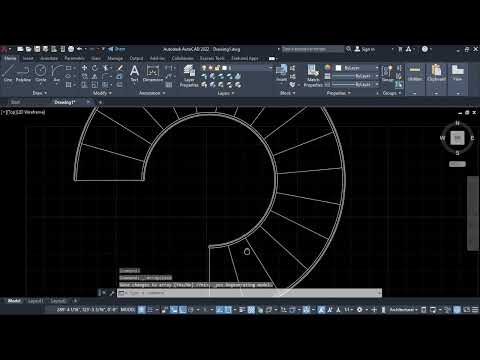Click the Share button
480x360 pixels.
(x=117, y=49)
